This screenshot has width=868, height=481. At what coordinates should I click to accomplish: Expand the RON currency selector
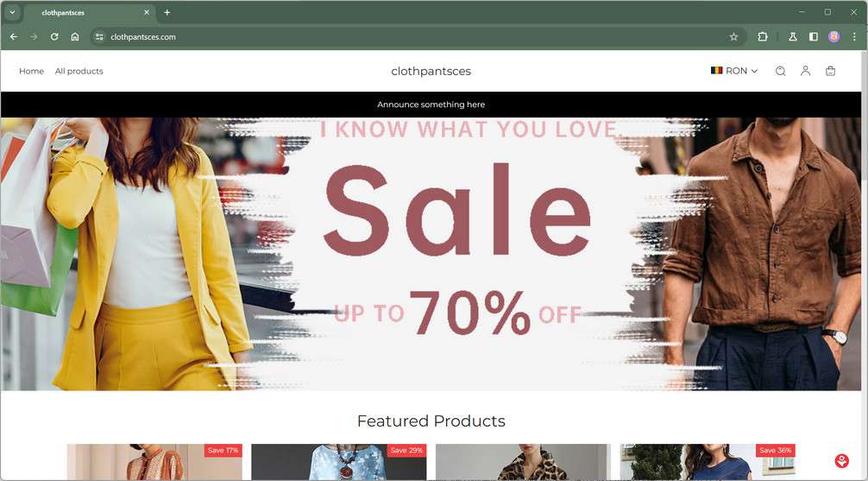pos(734,71)
